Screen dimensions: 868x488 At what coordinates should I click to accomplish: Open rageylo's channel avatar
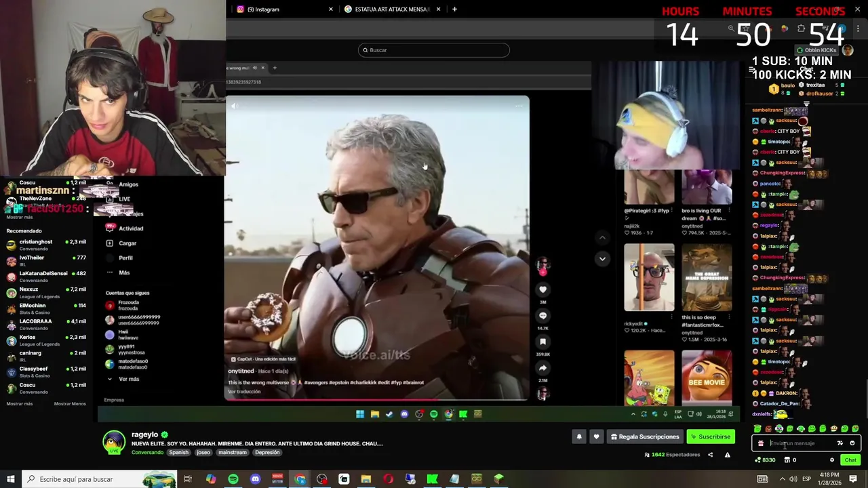[x=114, y=442]
